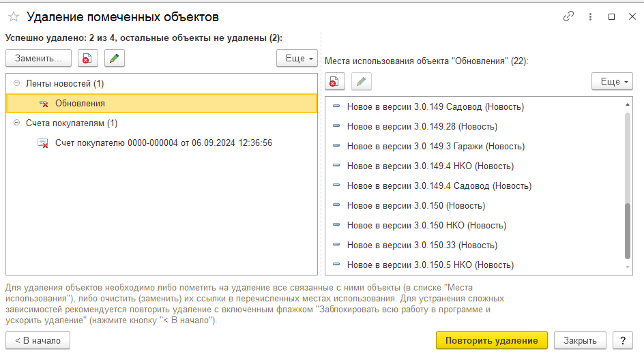Select the Счет покупателю 0000-000004 row
The image size is (644, 358).
coord(162,143)
